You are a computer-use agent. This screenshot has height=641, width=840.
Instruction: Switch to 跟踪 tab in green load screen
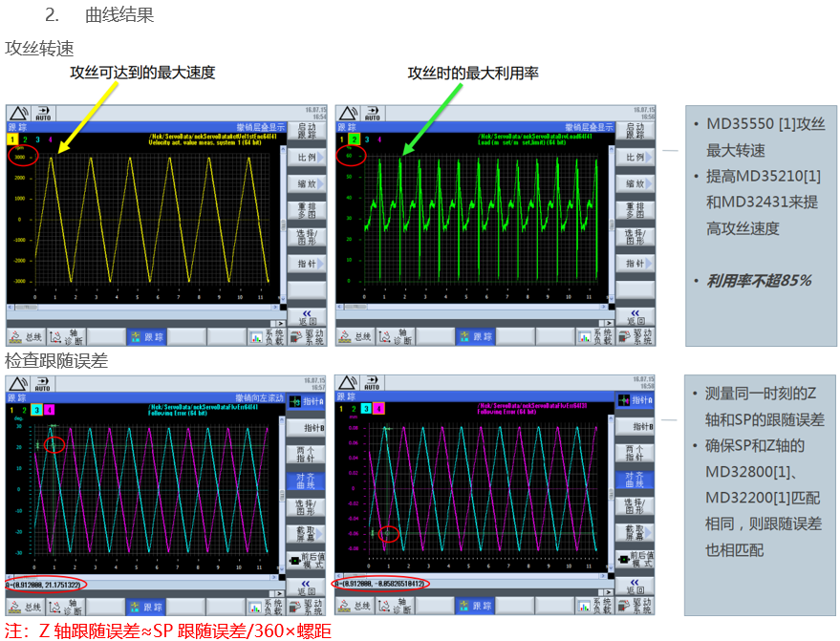click(475, 336)
